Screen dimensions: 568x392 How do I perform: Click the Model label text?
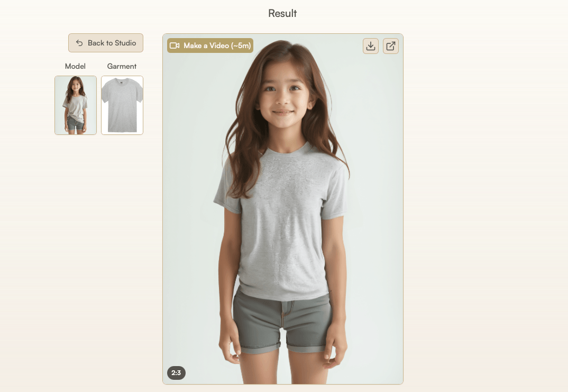[75, 66]
